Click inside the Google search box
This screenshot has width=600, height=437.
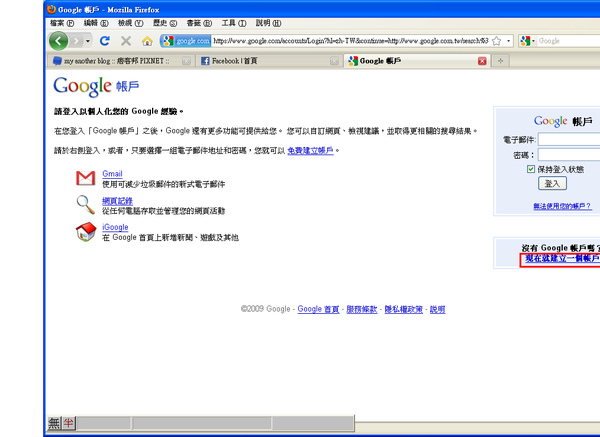point(568,41)
